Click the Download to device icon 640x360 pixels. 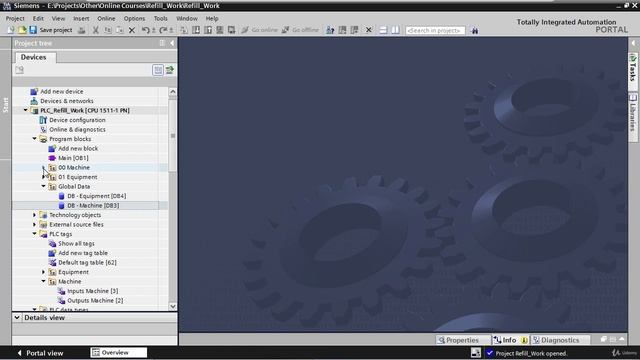(x=196, y=30)
